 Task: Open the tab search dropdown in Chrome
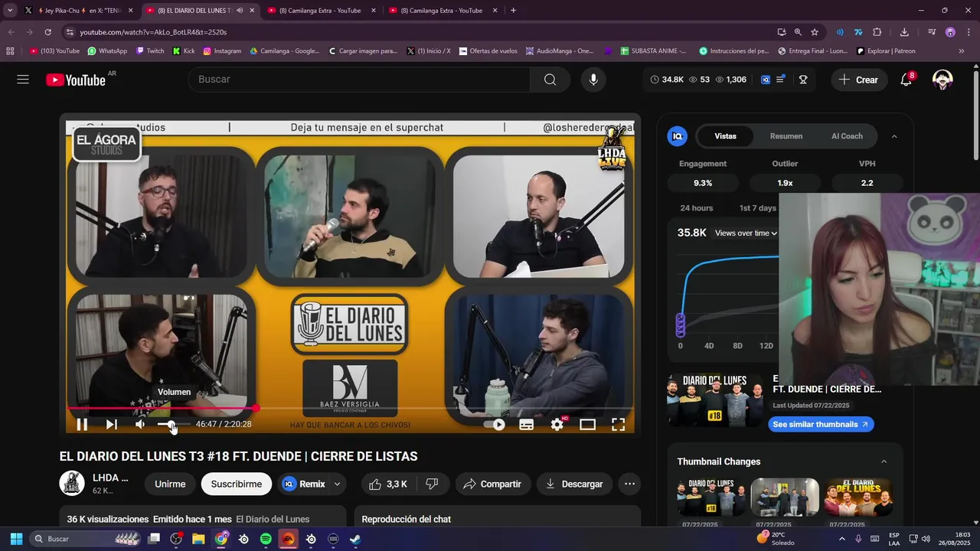point(10,11)
